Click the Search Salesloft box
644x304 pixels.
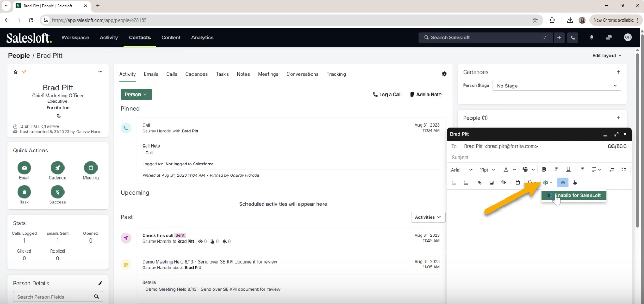coord(486,38)
